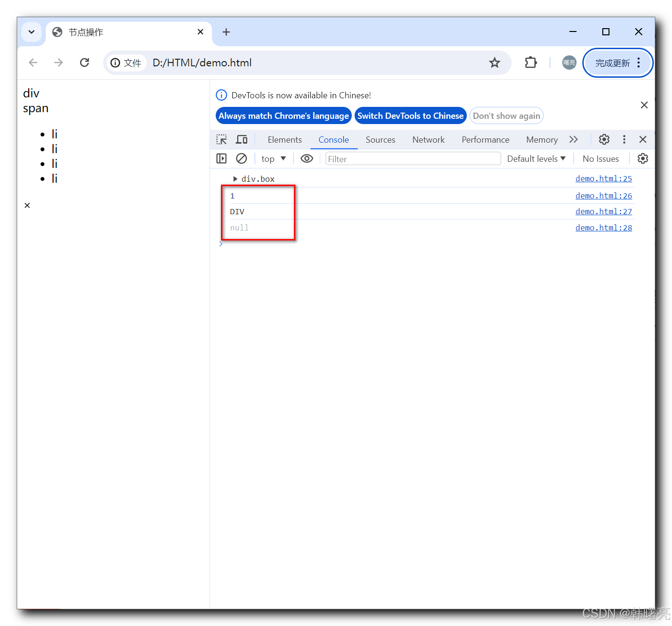Image resolution: width=672 pixels, height=626 pixels.
Task: Switch to the Elements tab
Action: [285, 140]
